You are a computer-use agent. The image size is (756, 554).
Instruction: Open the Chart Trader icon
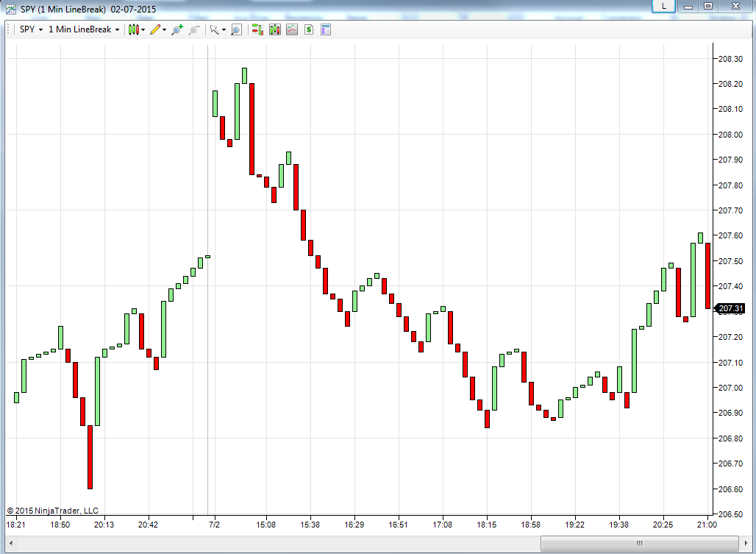pyautogui.click(x=258, y=30)
